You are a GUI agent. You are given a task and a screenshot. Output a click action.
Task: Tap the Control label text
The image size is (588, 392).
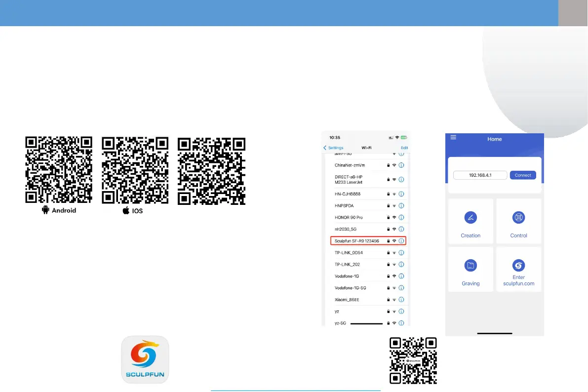point(518,235)
